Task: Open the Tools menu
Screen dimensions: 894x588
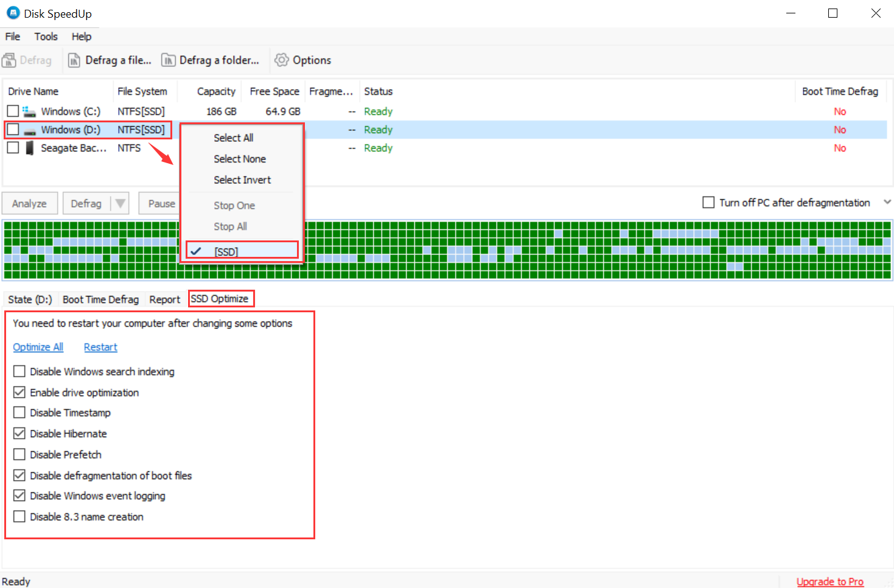Action: [x=46, y=36]
